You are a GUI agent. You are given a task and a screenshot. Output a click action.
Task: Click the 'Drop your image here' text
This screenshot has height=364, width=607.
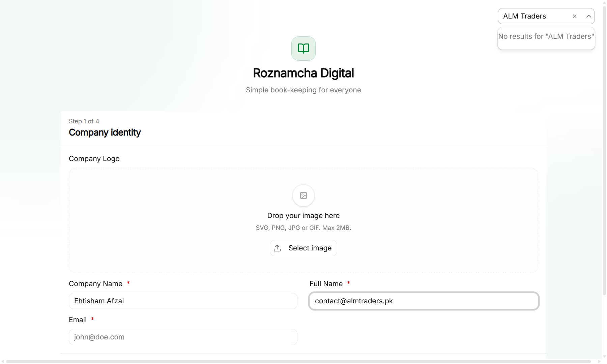click(x=303, y=216)
